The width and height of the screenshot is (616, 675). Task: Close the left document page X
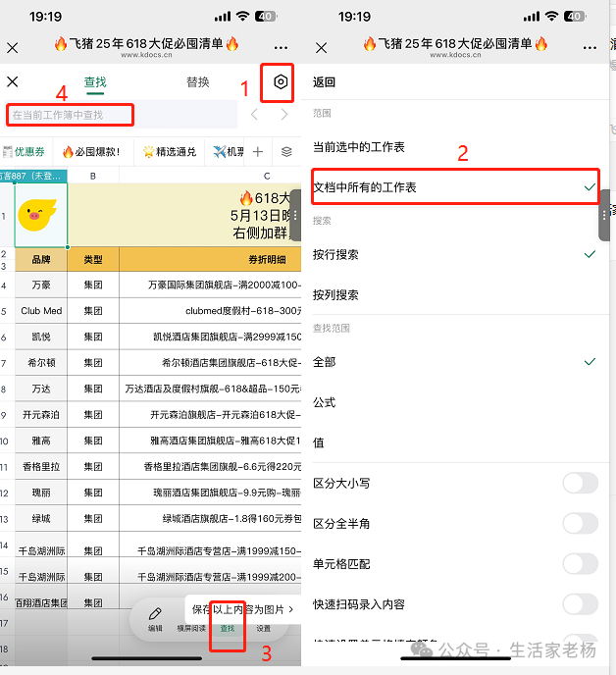[x=13, y=48]
